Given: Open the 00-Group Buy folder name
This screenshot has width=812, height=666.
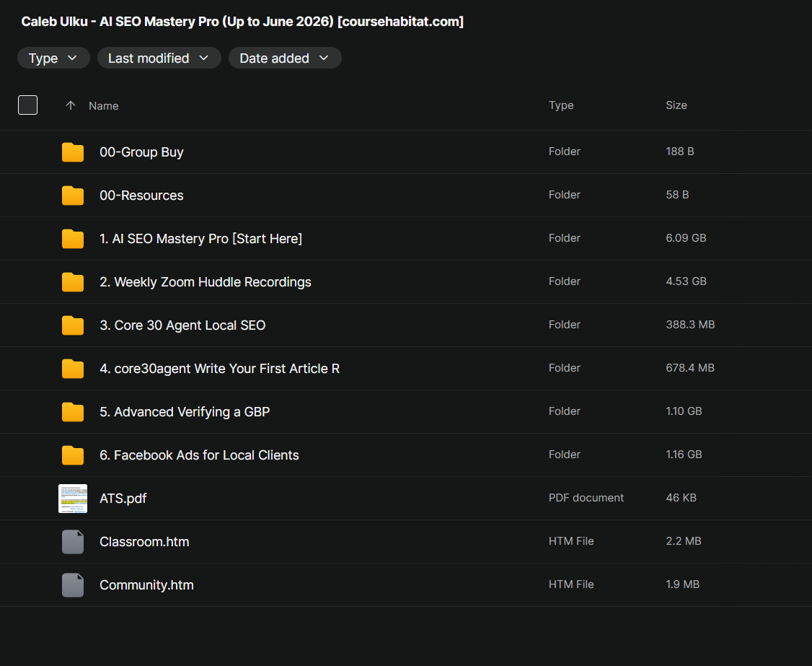Looking at the screenshot, I should click(141, 152).
